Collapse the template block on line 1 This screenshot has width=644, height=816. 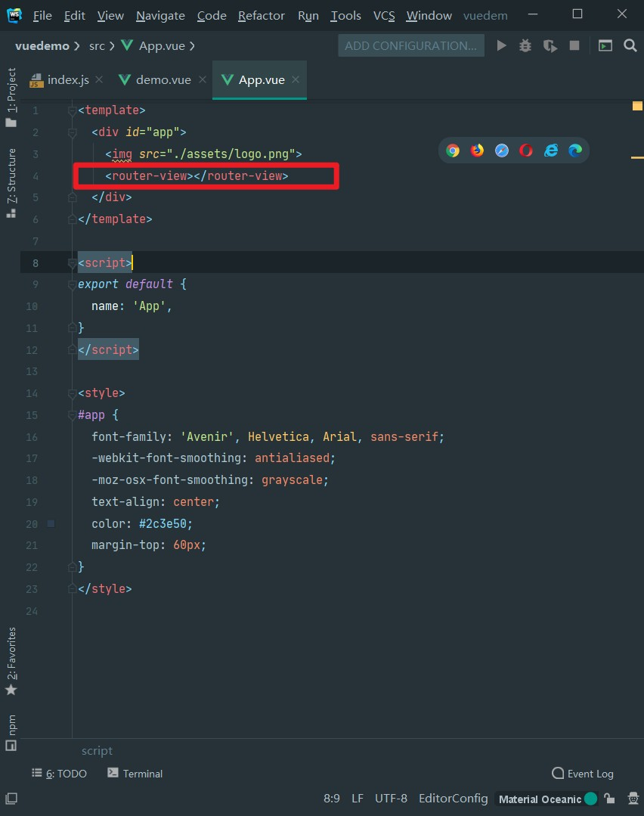click(x=72, y=110)
